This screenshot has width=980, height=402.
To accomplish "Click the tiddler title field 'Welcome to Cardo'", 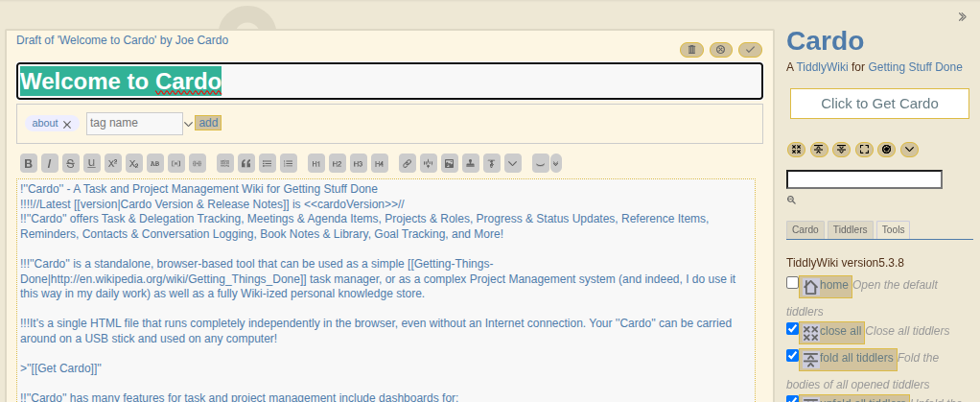I will click(389, 82).
